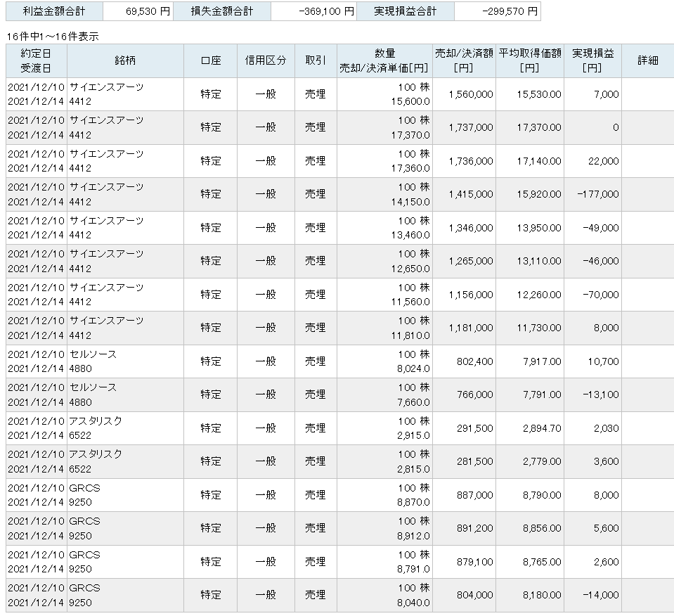
Task: Click the 約定日 受渡日 column header
Action: point(37,60)
